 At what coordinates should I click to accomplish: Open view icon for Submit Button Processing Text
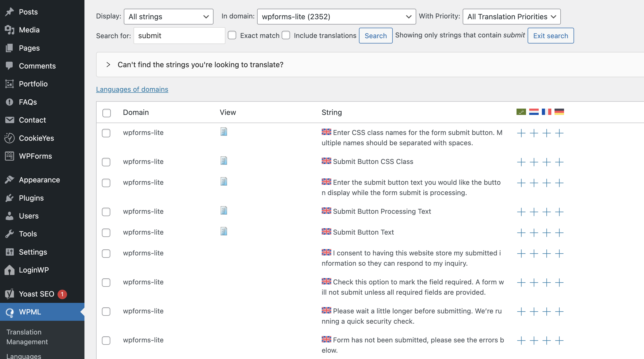(224, 210)
